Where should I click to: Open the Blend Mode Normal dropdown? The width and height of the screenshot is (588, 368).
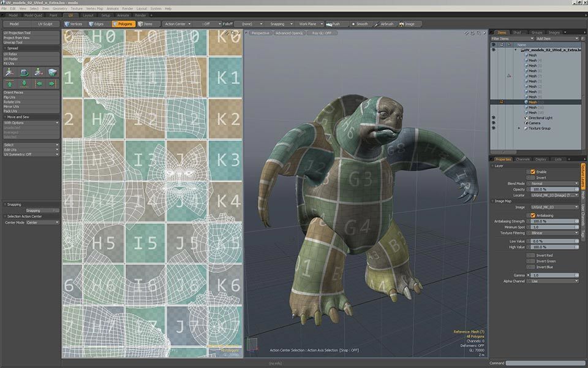pyautogui.click(x=554, y=183)
